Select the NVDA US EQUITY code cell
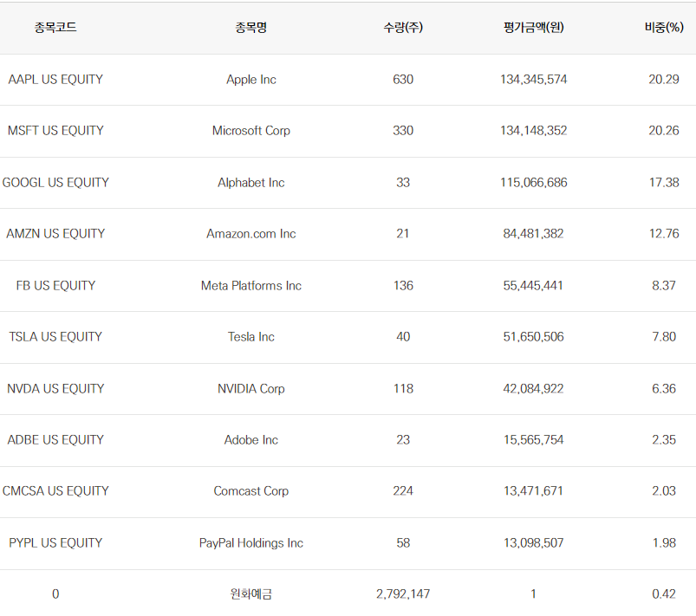696x616 pixels. click(x=55, y=388)
